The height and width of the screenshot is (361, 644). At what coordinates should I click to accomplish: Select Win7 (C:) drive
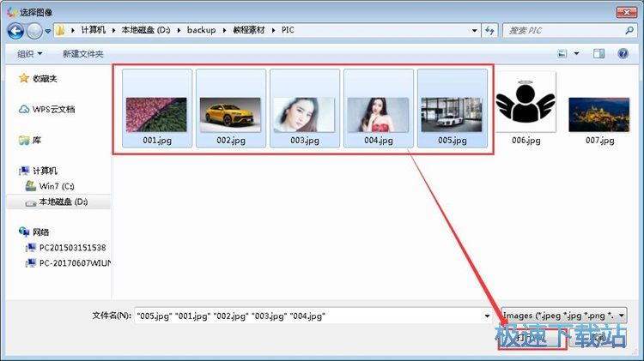click(x=57, y=186)
